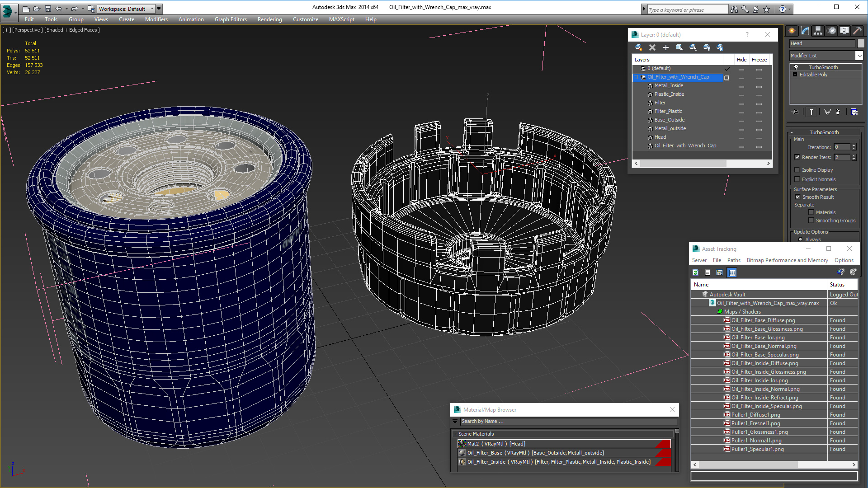Click the binoculars search icon
Image resolution: width=868 pixels, height=488 pixels.
[734, 9]
